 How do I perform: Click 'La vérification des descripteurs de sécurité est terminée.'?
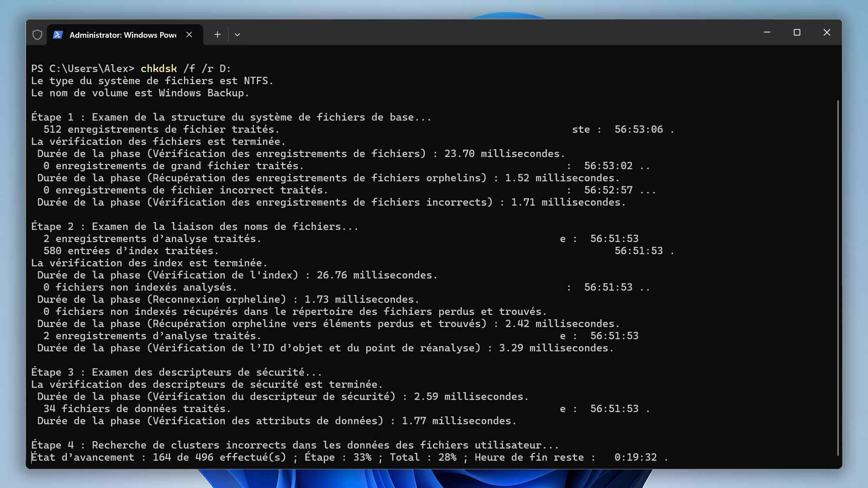click(207, 384)
